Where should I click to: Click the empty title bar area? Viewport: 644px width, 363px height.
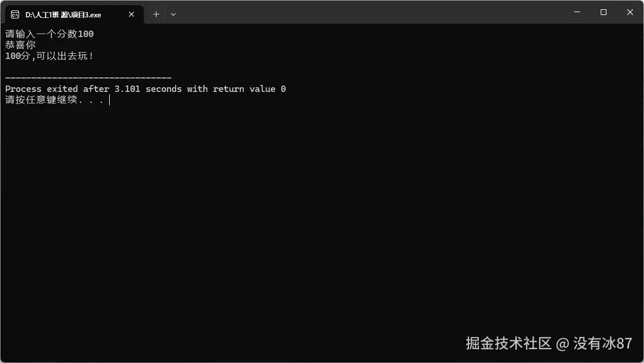coord(370,12)
